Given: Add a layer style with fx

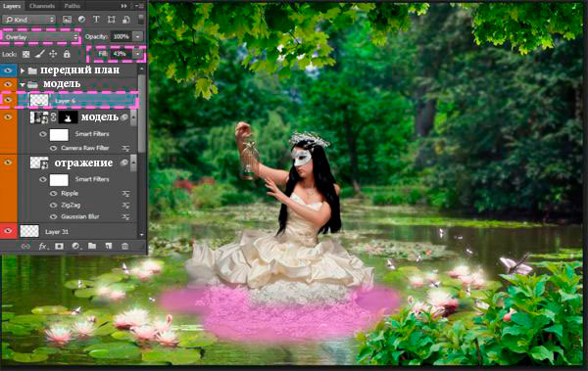Looking at the screenshot, I should pyautogui.click(x=43, y=247).
